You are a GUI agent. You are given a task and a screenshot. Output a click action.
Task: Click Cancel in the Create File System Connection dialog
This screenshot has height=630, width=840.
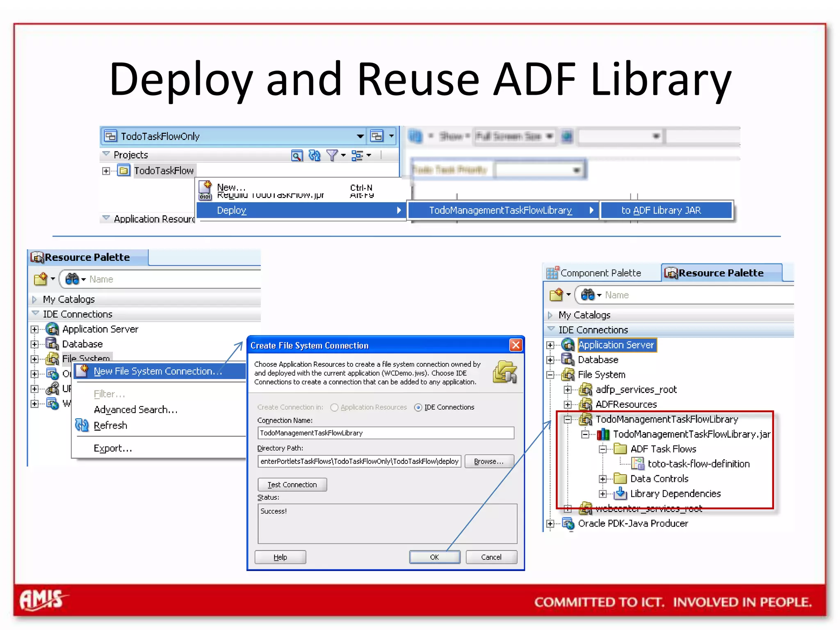[x=491, y=557]
